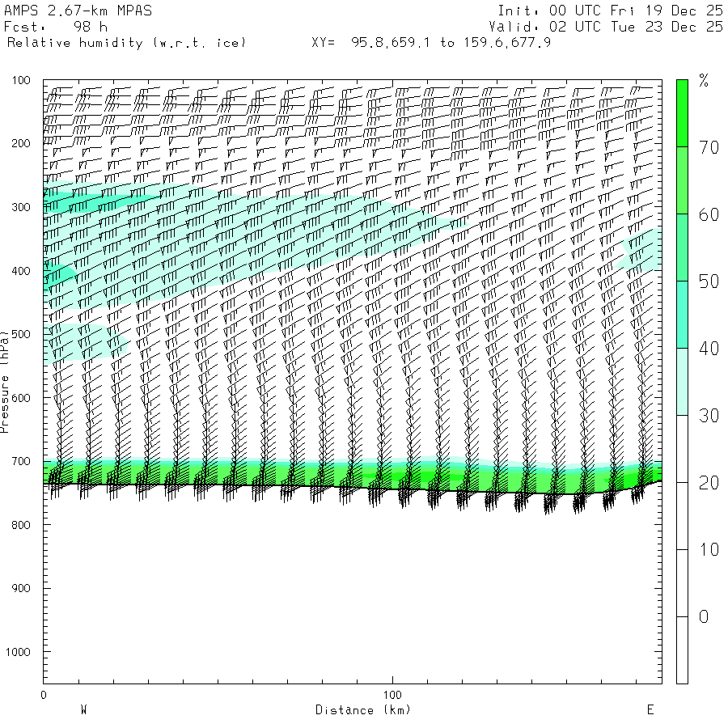The height and width of the screenshot is (728, 728).
Task: Click the 500 hPa pressure axis label
Action: [x=21, y=334]
